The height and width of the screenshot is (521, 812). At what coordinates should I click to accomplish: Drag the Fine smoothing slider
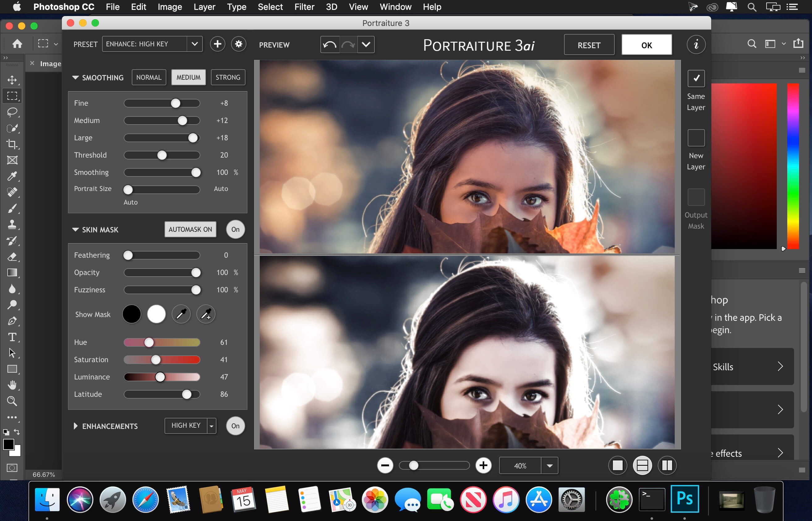point(176,103)
